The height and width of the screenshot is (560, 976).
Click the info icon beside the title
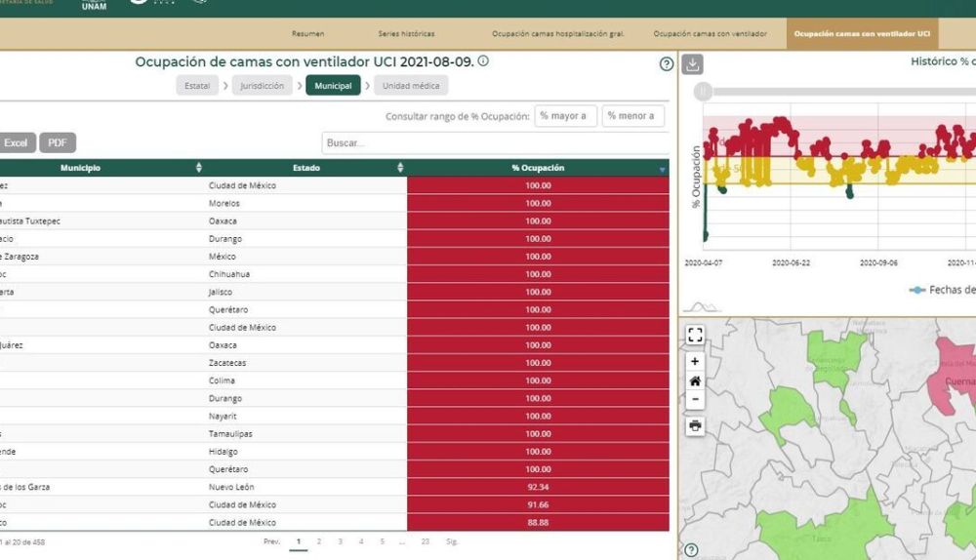click(483, 61)
